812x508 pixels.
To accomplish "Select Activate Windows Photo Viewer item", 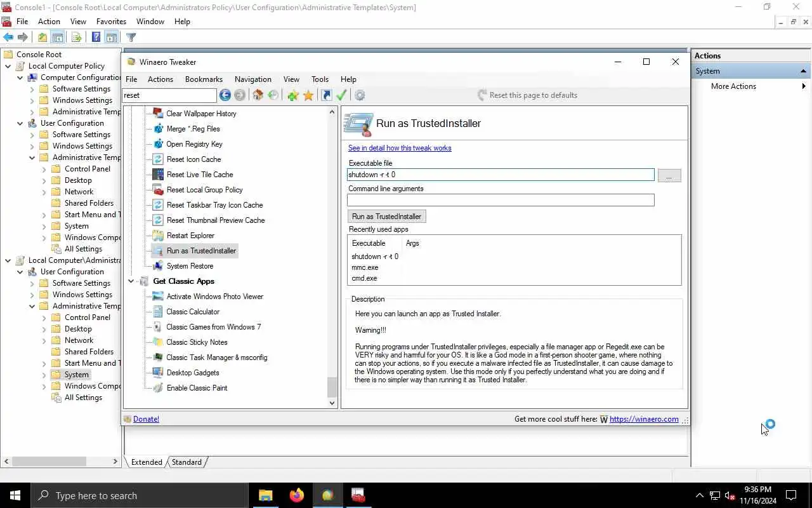I will 214,297.
